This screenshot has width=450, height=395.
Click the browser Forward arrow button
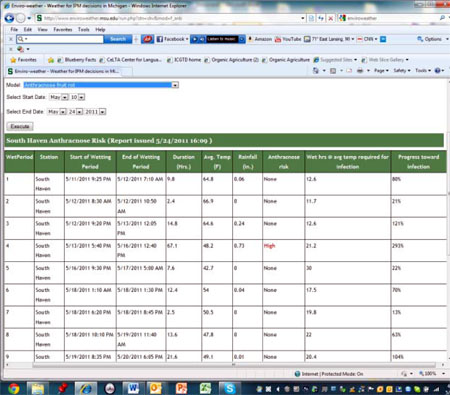(21, 18)
